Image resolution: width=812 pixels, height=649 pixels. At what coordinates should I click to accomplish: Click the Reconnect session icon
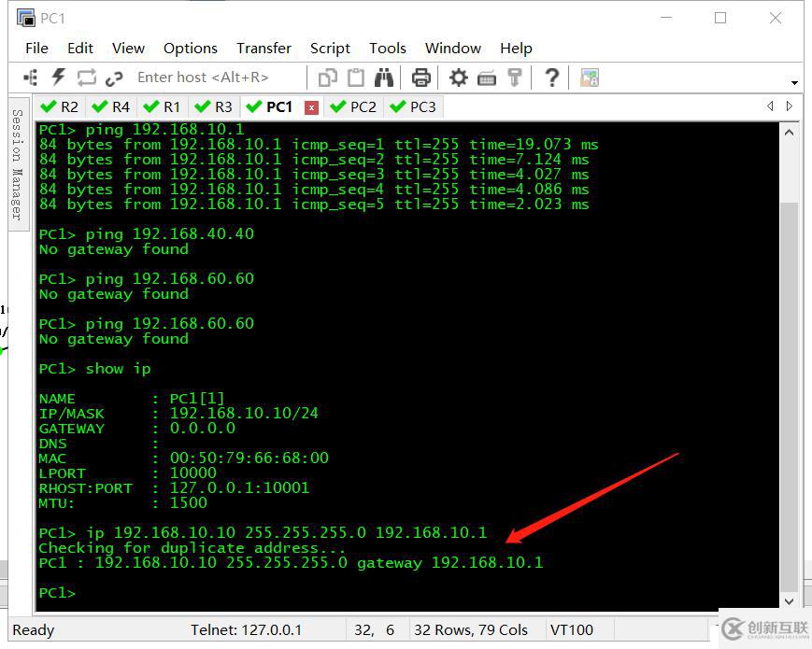(x=87, y=78)
